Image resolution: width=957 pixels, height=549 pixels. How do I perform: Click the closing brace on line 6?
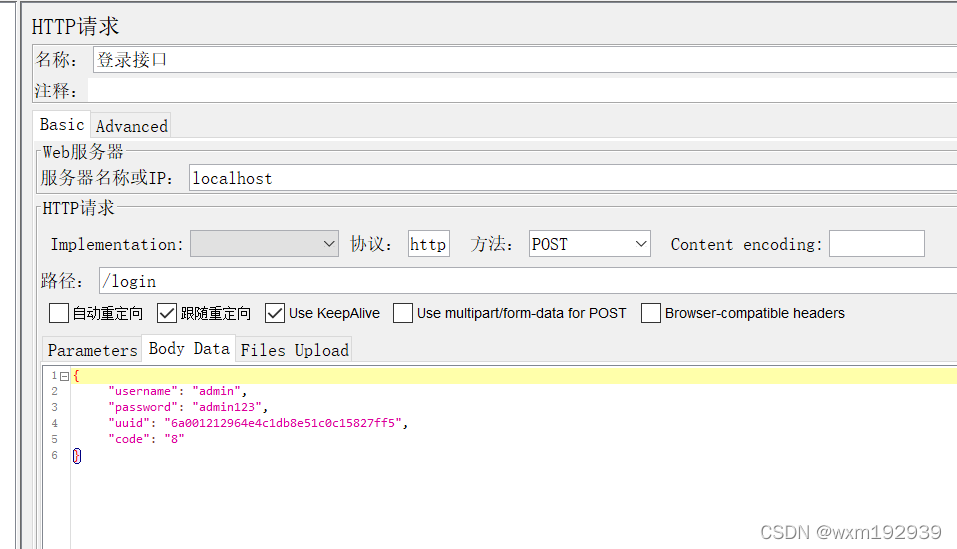point(76,456)
